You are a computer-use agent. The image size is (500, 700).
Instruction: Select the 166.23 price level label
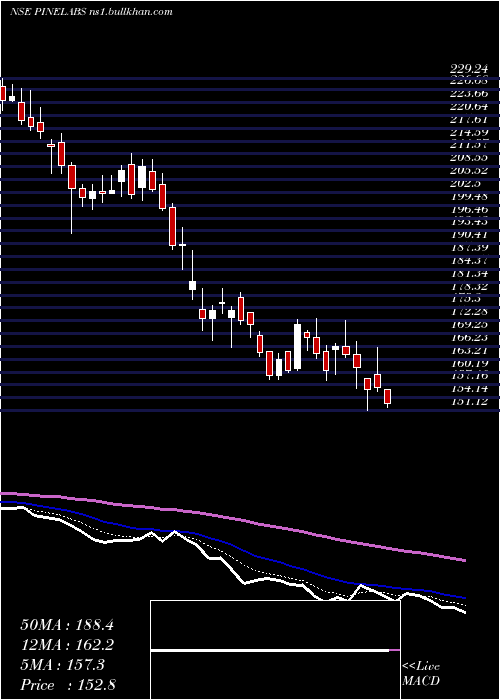(x=469, y=338)
